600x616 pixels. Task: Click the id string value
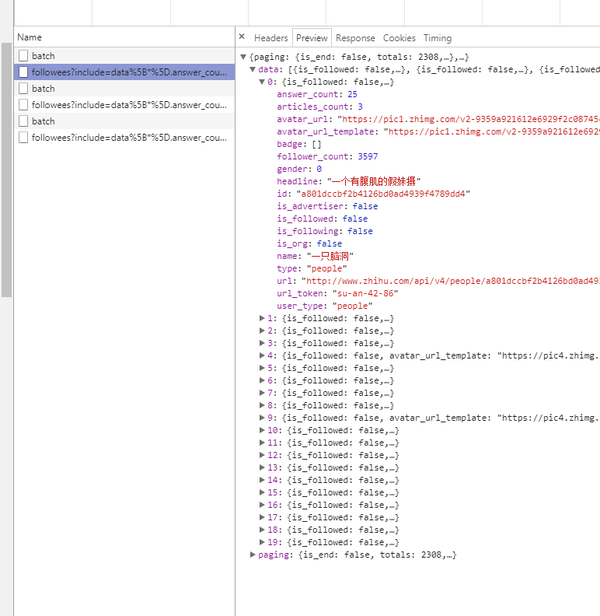383,194
